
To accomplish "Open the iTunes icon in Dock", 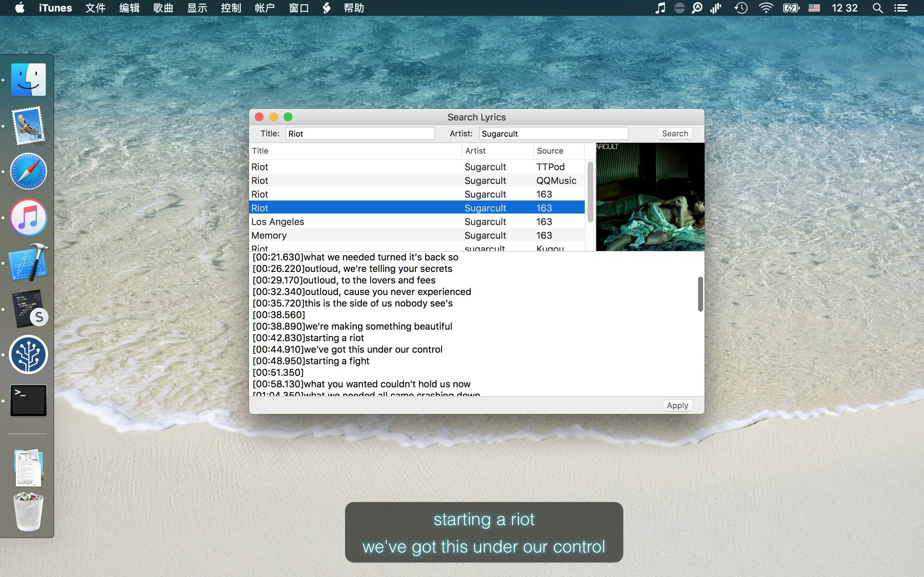I will coord(29,217).
